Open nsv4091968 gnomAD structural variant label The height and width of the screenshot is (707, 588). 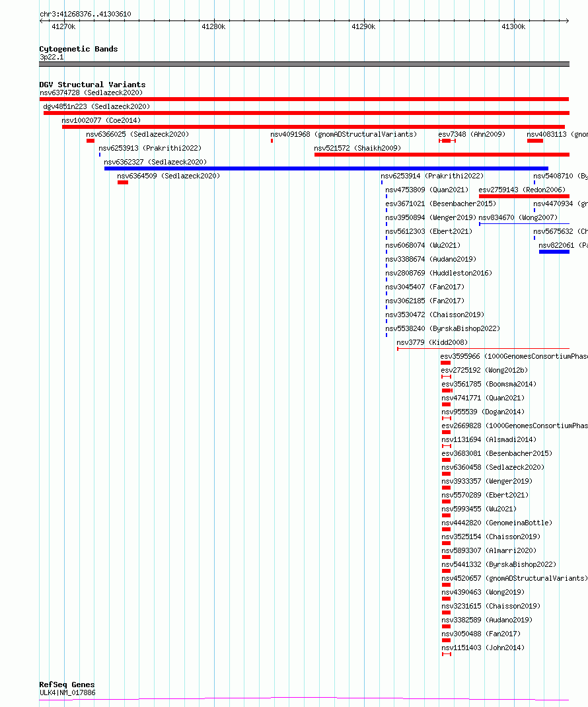[x=344, y=134]
